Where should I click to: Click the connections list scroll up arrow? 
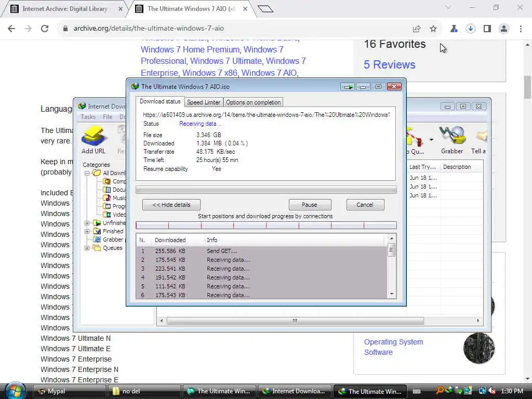click(x=392, y=239)
